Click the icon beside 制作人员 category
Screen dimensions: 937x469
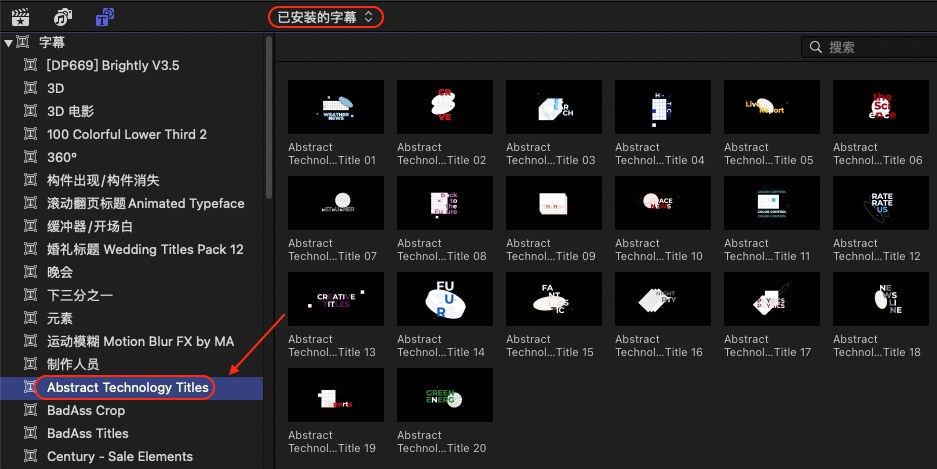point(30,364)
